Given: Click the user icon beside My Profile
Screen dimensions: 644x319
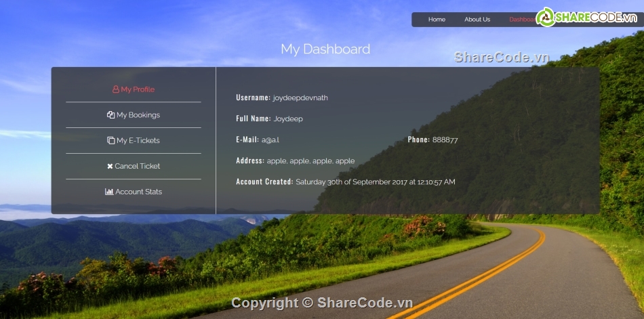Looking at the screenshot, I should [x=116, y=89].
